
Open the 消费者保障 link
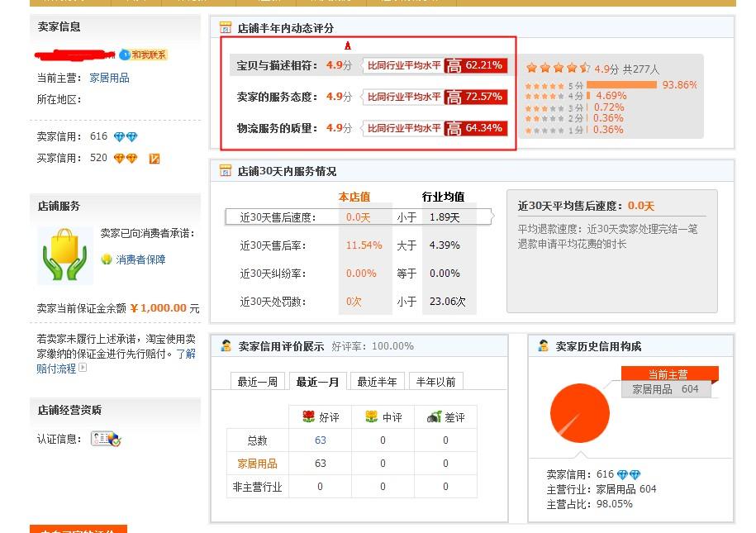click(140, 259)
